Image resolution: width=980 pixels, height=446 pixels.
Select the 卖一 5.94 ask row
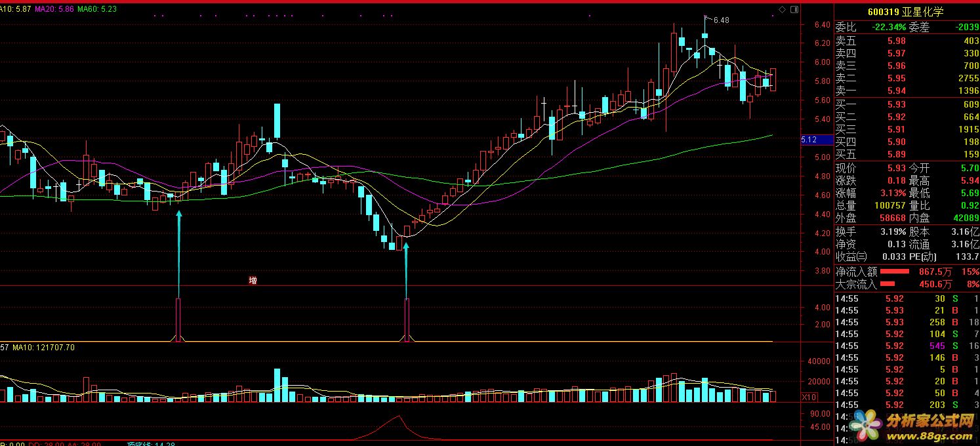coord(907,91)
